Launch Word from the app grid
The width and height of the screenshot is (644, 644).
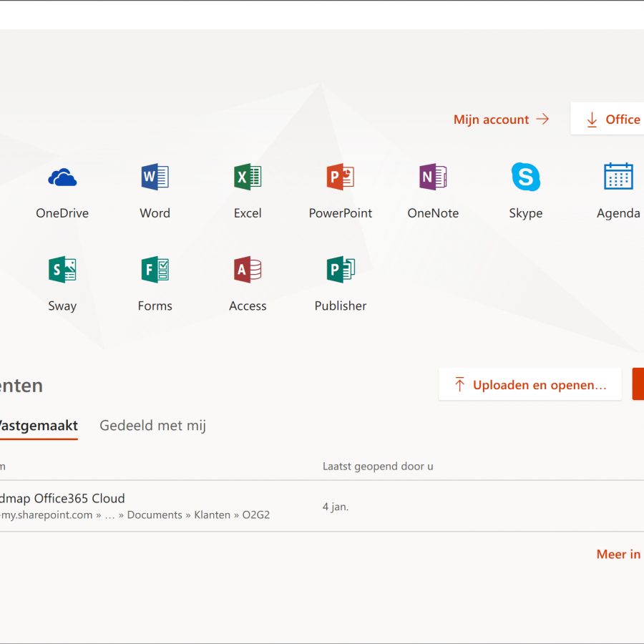pyautogui.click(x=155, y=177)
